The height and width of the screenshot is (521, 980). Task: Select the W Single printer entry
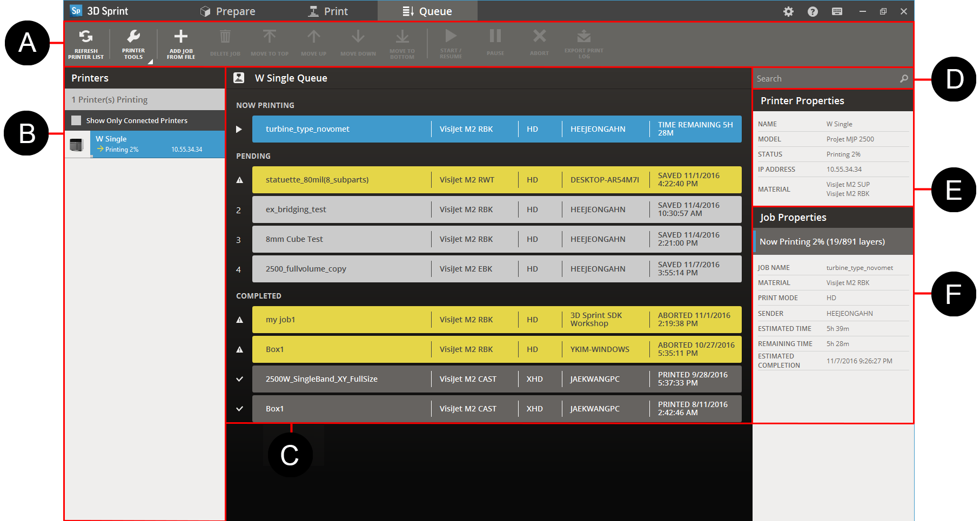(145, 144)
